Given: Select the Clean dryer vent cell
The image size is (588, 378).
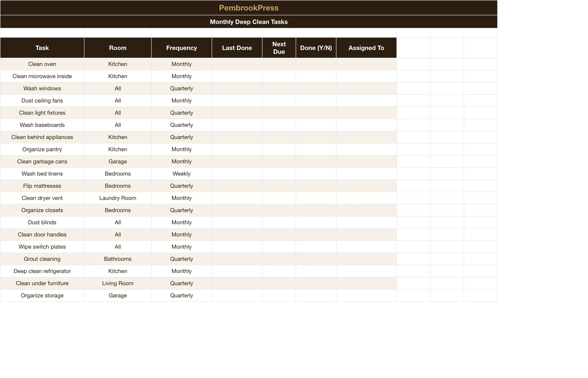Looking at the screenshot, I should 42,198.
